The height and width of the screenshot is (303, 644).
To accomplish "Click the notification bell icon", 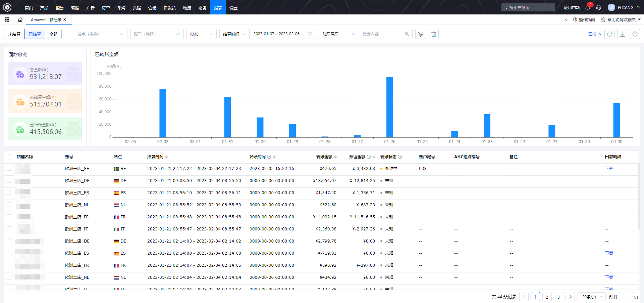I will [x=588, y=7].
